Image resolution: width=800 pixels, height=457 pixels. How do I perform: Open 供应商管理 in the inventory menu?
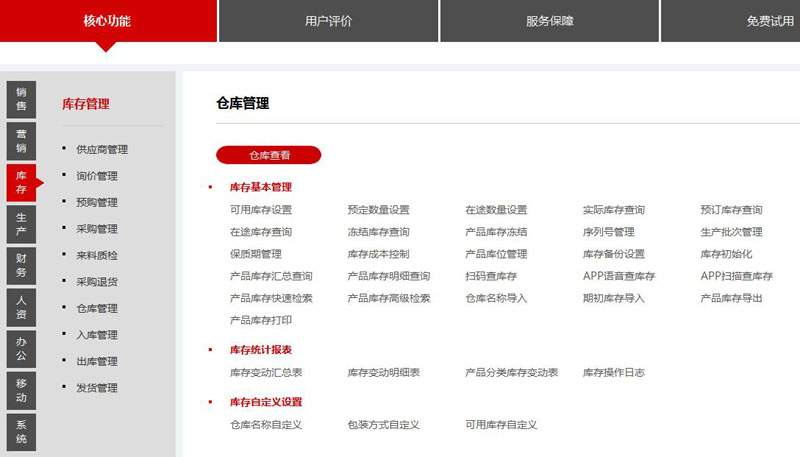[x=102, y=150]
